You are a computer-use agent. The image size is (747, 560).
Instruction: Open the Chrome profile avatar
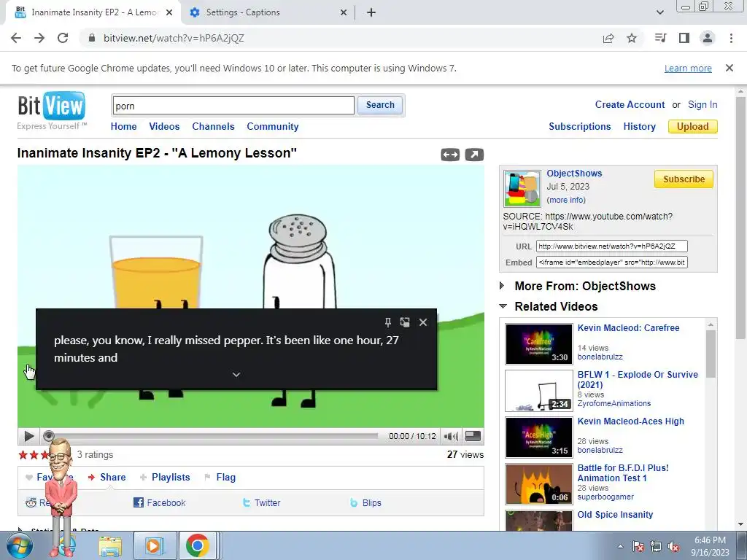point(708,38)
